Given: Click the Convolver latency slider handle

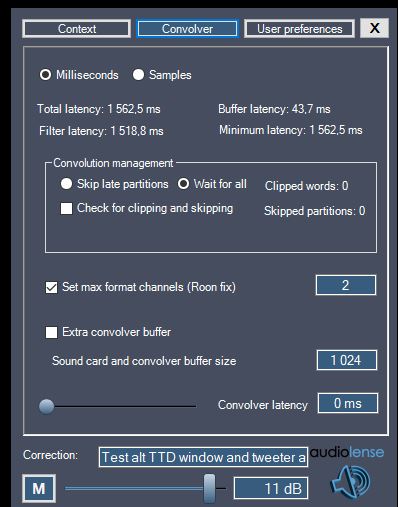Looking at the screenshot, I should click(46, 406).
